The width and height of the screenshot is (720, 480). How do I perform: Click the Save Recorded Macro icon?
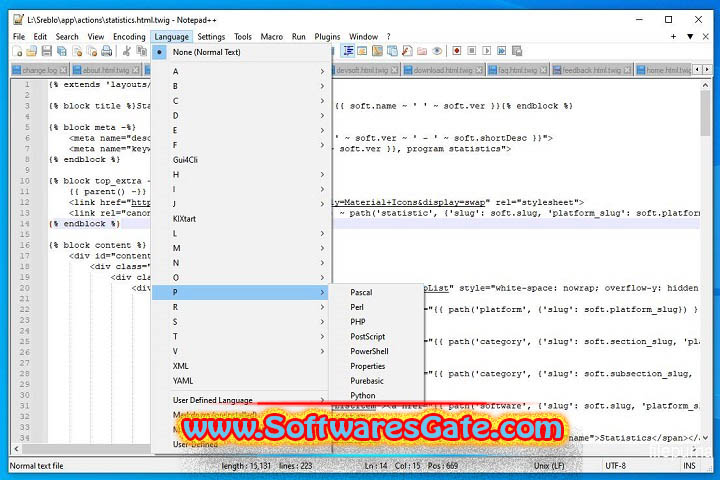(x=517, y=51)
